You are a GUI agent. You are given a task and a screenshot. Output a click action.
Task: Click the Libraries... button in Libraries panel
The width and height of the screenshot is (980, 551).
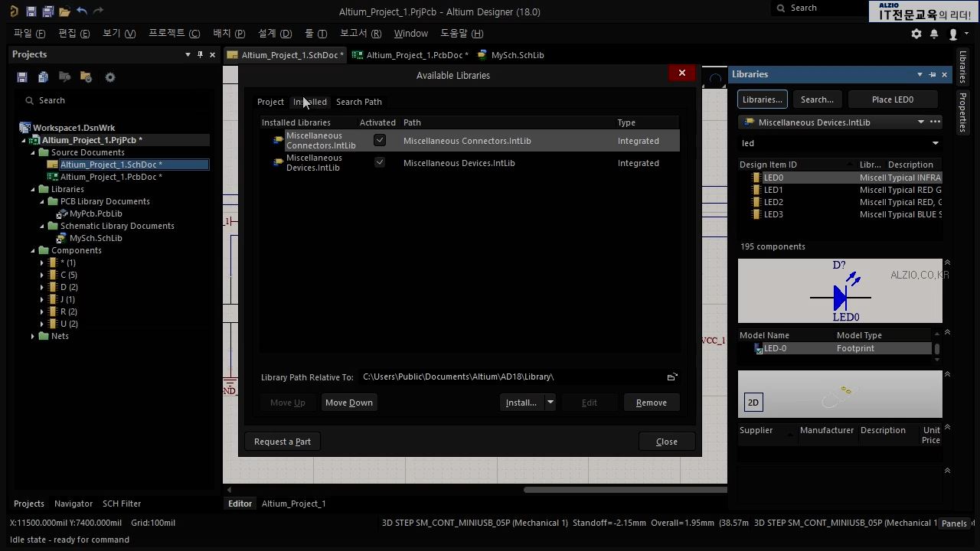coord(763,99)
